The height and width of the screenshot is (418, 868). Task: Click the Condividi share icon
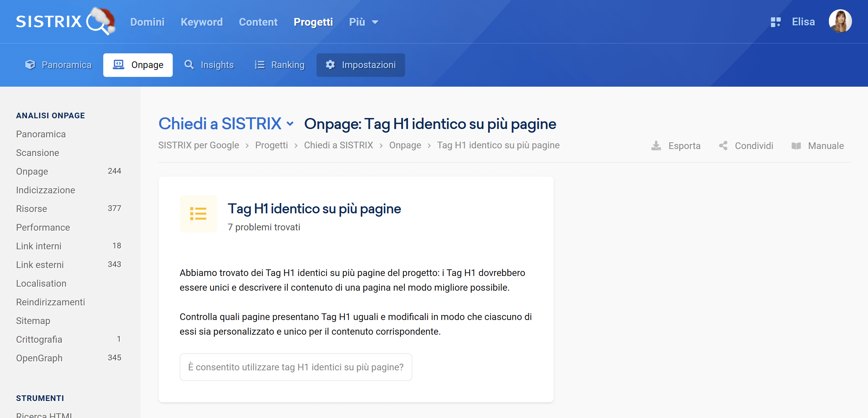(723, 145)
